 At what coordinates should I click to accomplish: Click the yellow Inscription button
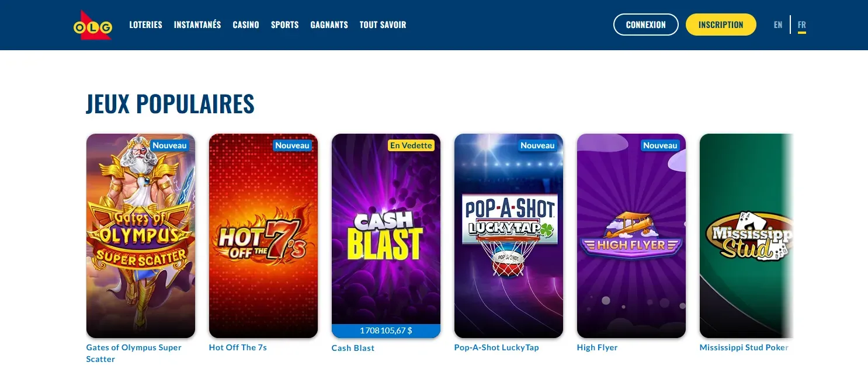coord(721,25)
